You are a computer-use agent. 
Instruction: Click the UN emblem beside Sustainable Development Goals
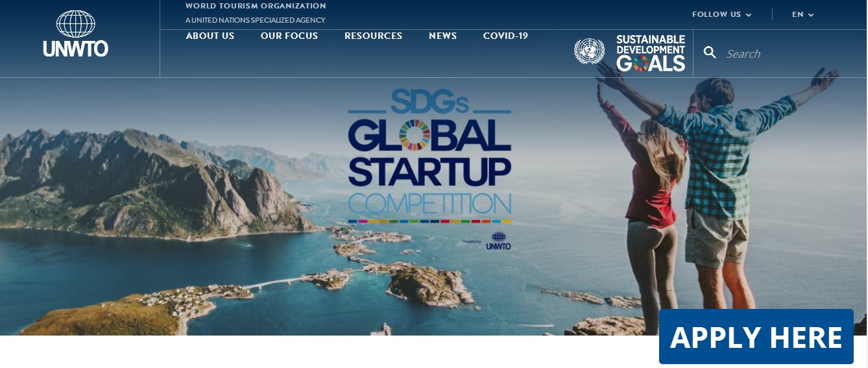[x=589, y=51]
